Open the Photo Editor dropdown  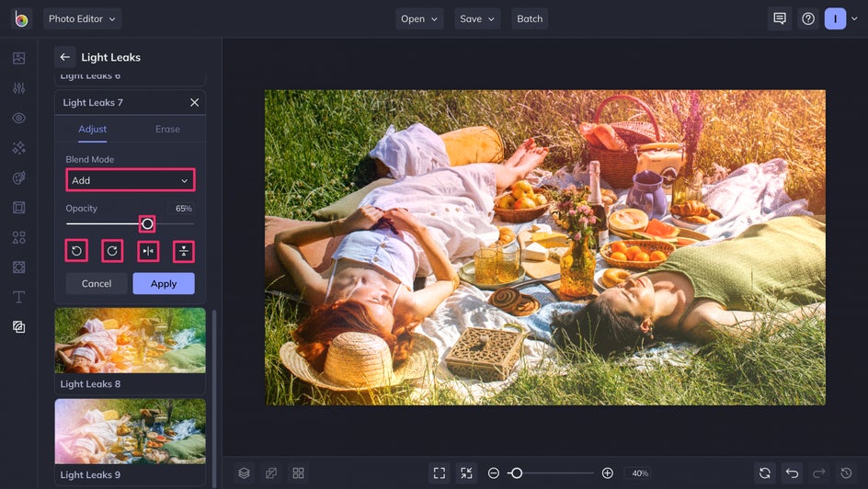coord(82,18)
